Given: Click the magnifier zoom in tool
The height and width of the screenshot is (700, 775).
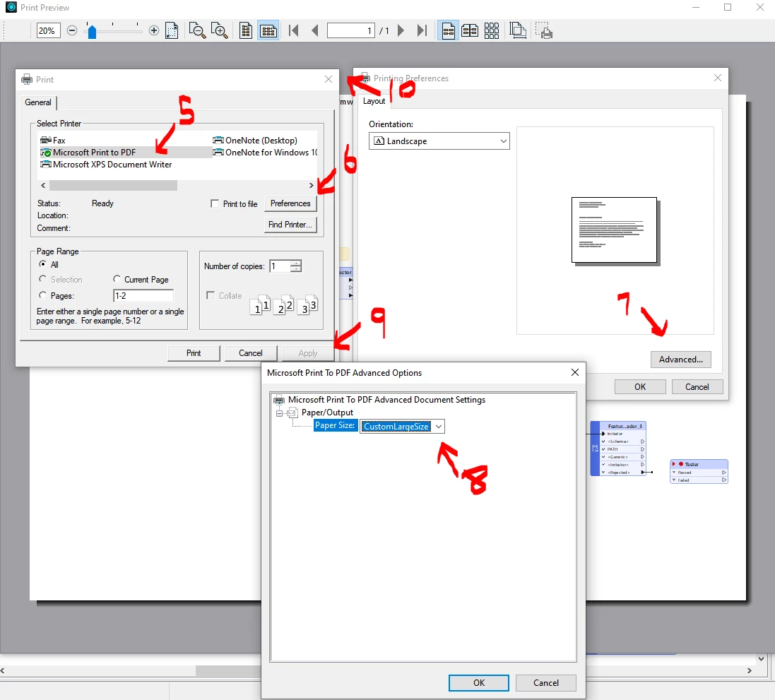Looking at the screenshot, I should pos(219,30).
